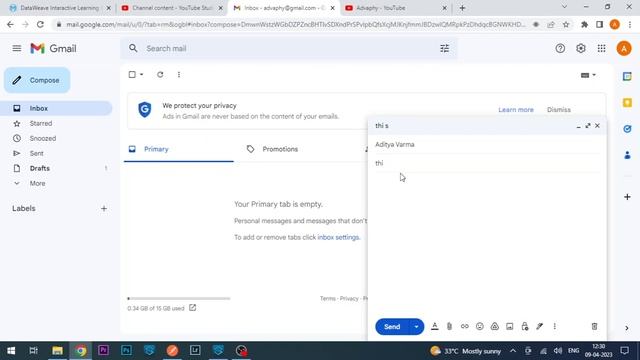Click the subject field containing thi
This screenshot has width=640, height=360.
[487, 163]
